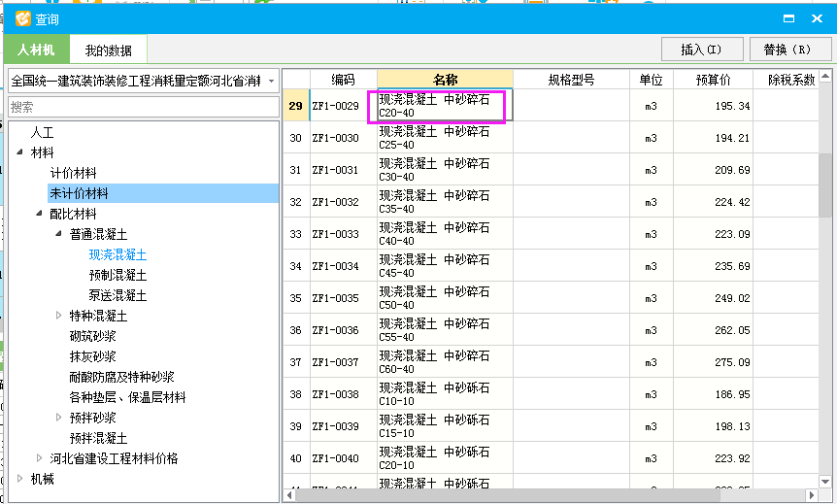Expand the 特种混凝土 tree node
This screenshot has width=837, height=504.
59,316
